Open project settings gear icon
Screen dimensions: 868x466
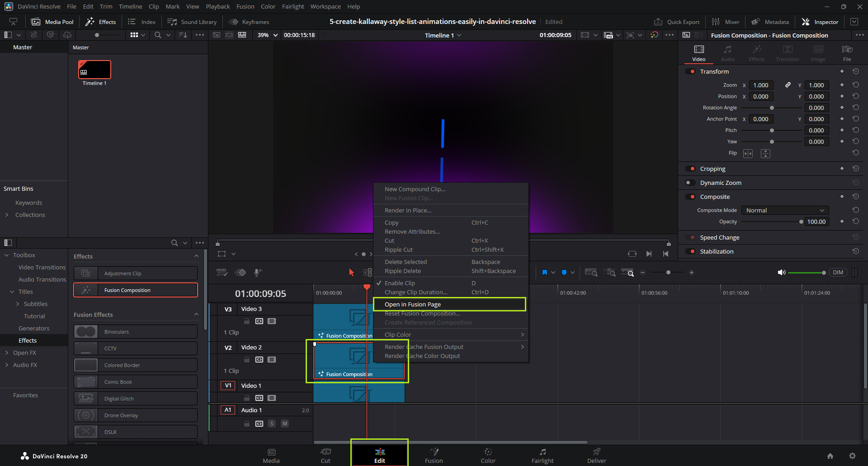(852, 456)
